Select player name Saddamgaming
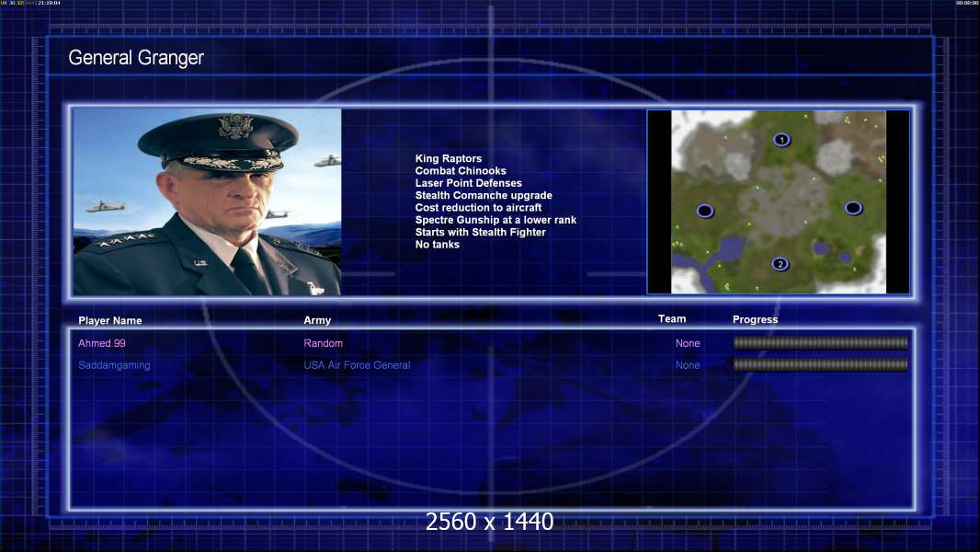This screenshot has height=552, width=980. (114, 365)
